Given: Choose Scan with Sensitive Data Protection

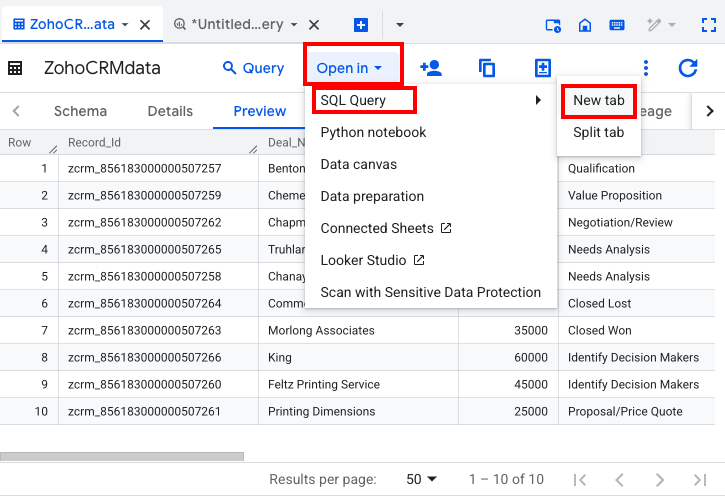Looking at the screenshot, I should pyautogui.click(x=430, y=292).
